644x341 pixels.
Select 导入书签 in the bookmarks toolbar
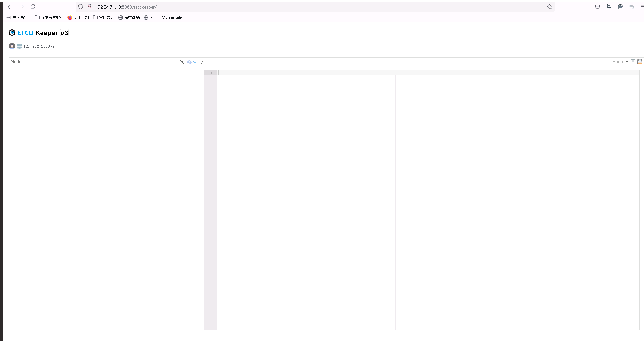tap(19, 18)
